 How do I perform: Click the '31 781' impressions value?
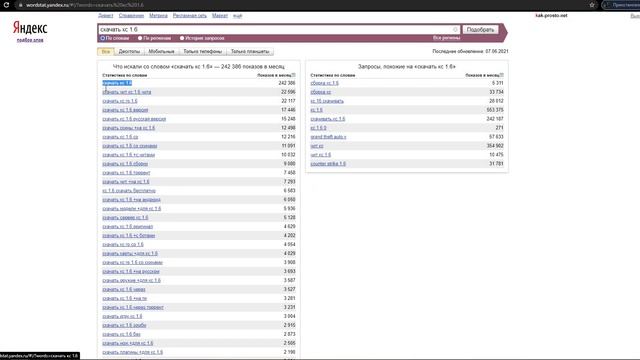(x=496, y=164)
